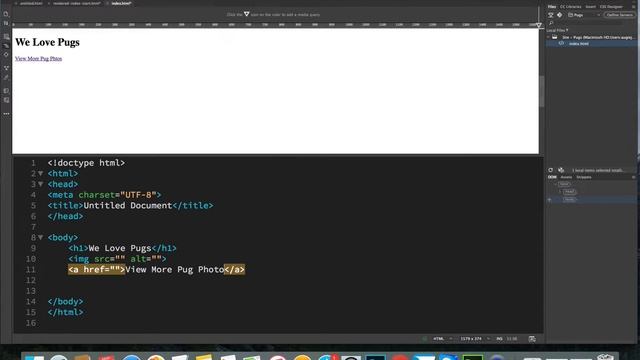Collapse the html tag on line 2
The width and height of the screenshot is (640, 360).
pos(40,173)
